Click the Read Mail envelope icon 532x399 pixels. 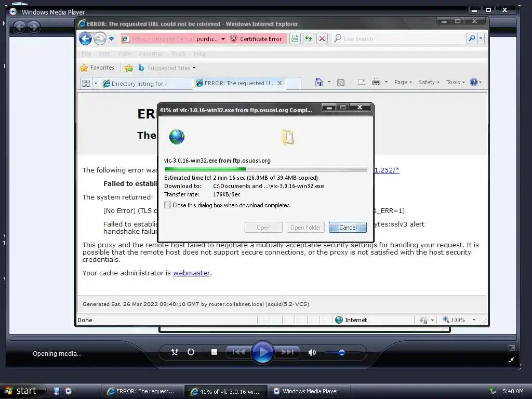[x=362, y=82]
